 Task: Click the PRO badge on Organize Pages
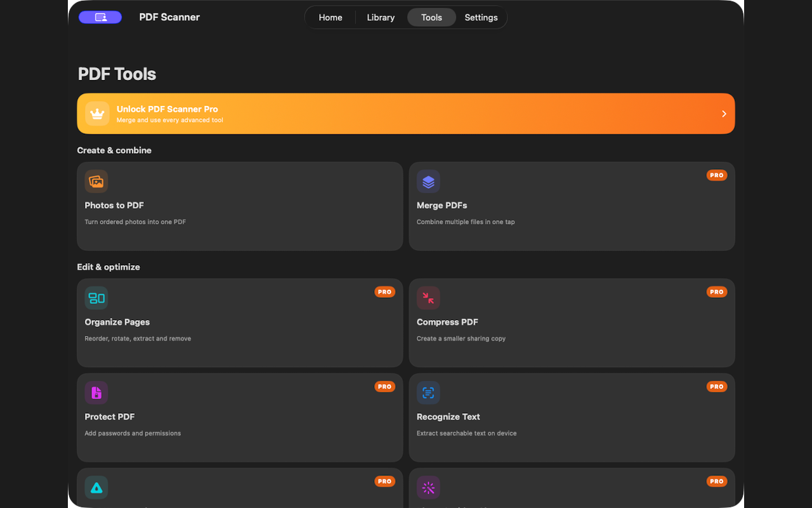(385, 292)
